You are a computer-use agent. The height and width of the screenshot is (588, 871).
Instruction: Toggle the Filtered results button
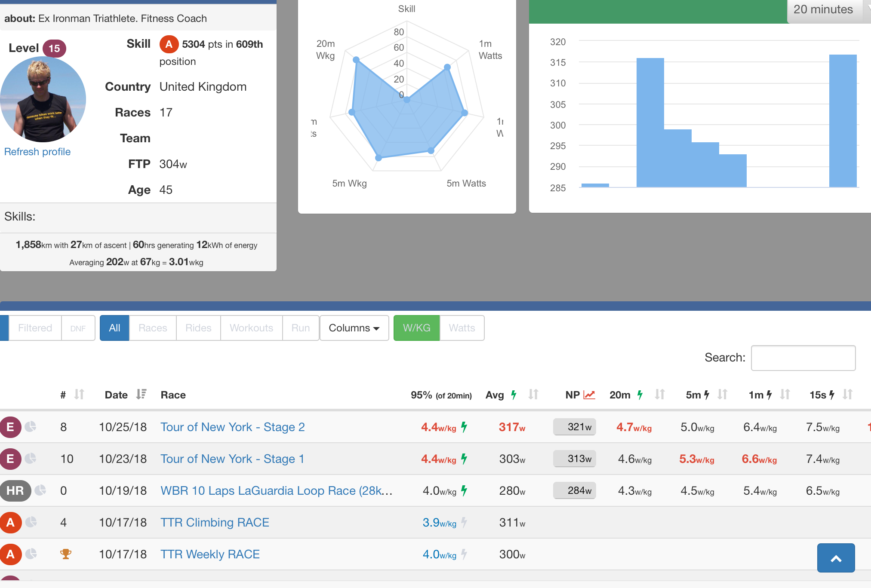[x=35, y=328]
